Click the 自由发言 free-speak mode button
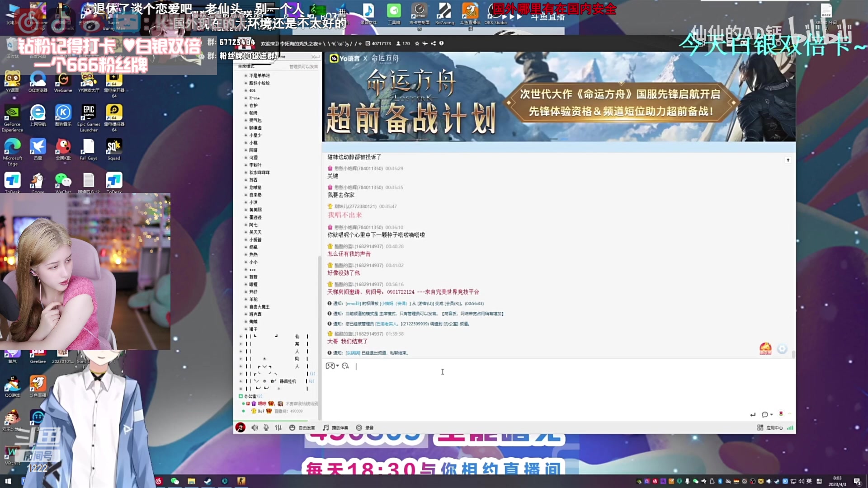Viewport: 868px width, 488px height. click(302, 427)
